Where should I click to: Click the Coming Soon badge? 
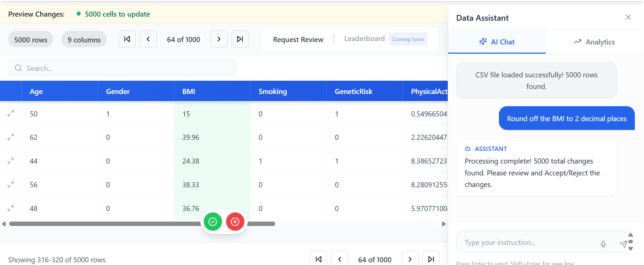pos(408,39)
